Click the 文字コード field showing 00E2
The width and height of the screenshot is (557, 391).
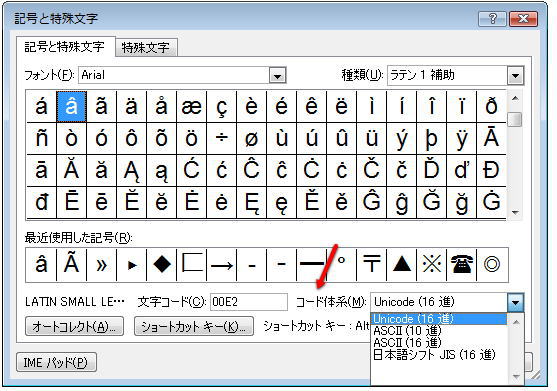pos(249,302)
